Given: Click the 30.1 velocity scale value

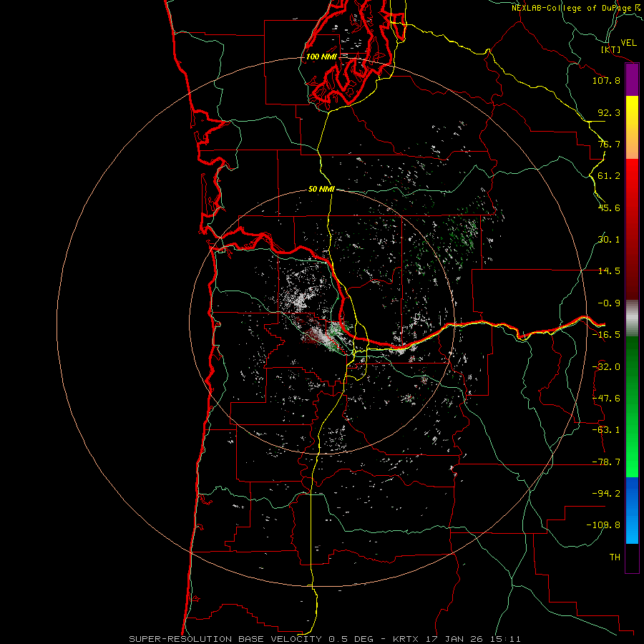Looking at the screenshot, I should coord(609,240).
